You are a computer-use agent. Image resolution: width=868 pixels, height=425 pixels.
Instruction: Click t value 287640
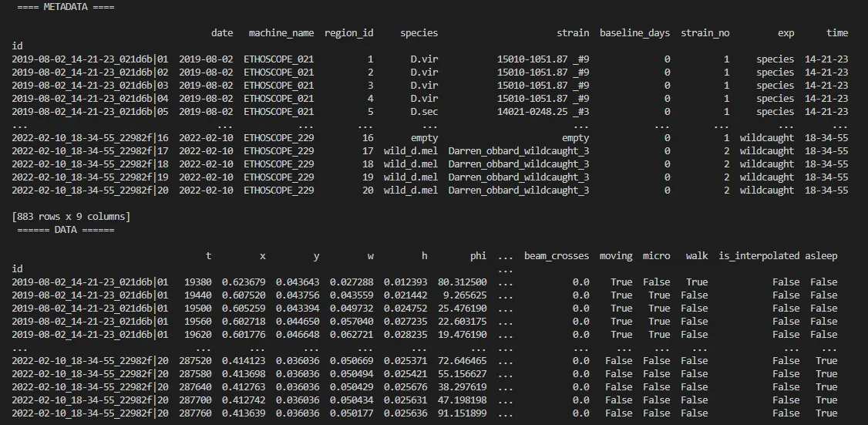(x=195, y=386)
